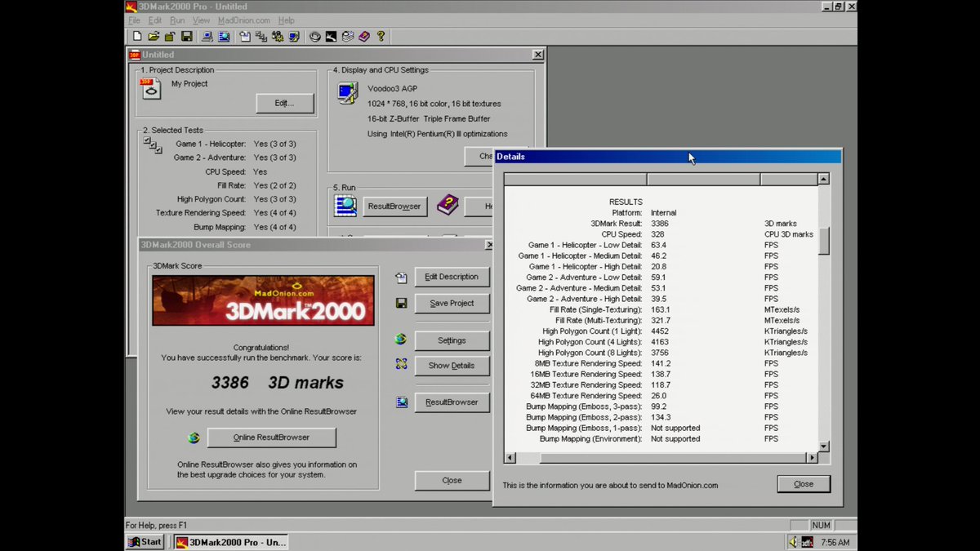980x551 pixels.
Task: Click 'Game 2 - Adventure - High Detail:' row
Action: 660,299
